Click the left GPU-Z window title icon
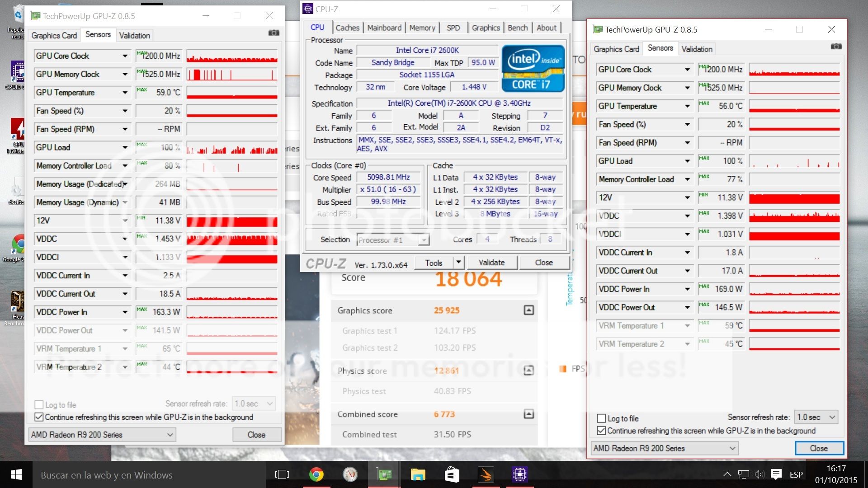 (35, 16)
